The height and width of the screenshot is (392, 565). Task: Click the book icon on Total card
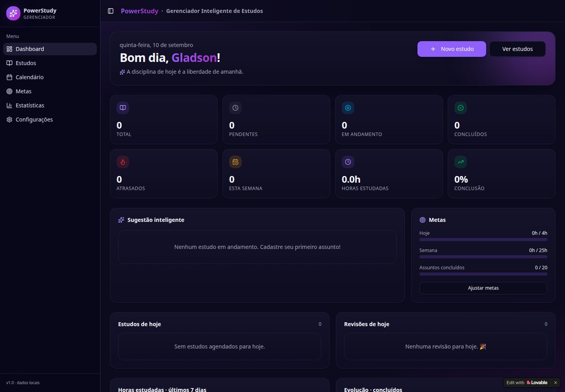[x=123, y=108]
